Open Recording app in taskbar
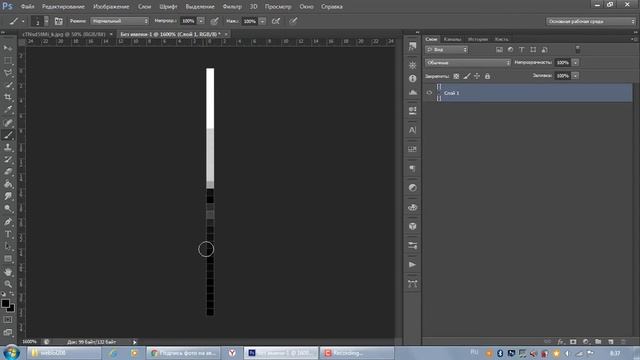The image size is (640, 360). tap(357, 353)
